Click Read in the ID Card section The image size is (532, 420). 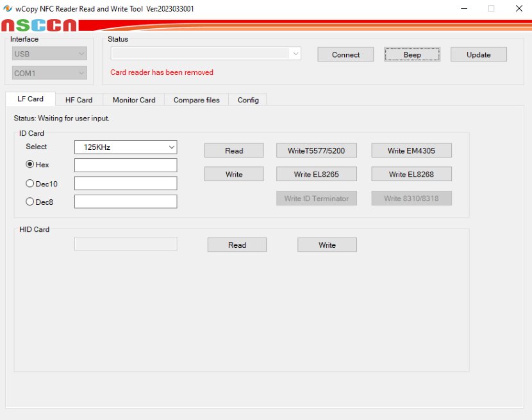coord(234,150)
